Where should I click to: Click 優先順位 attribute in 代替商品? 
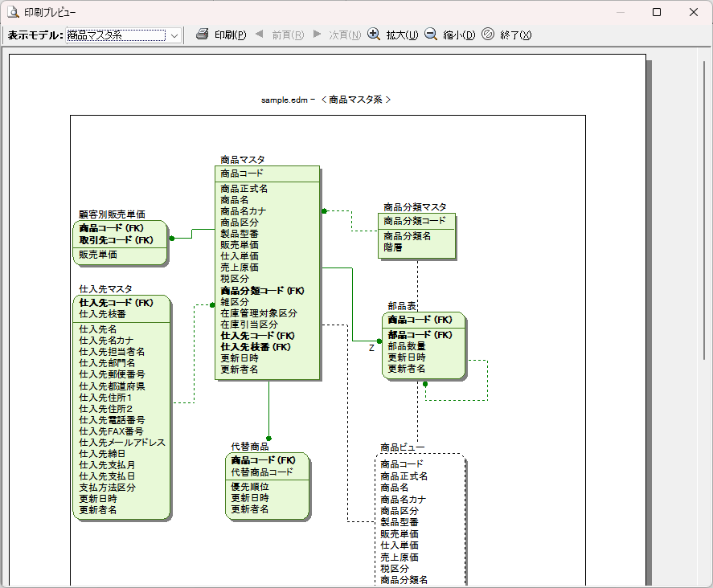(250, 487)
